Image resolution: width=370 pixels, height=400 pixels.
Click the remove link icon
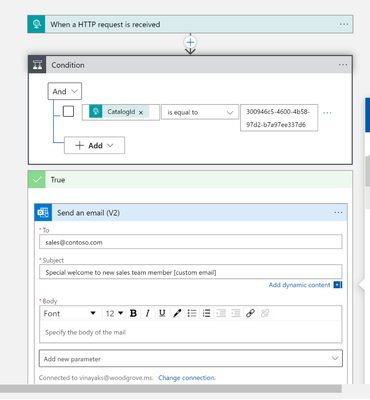[x=265, y=313]
